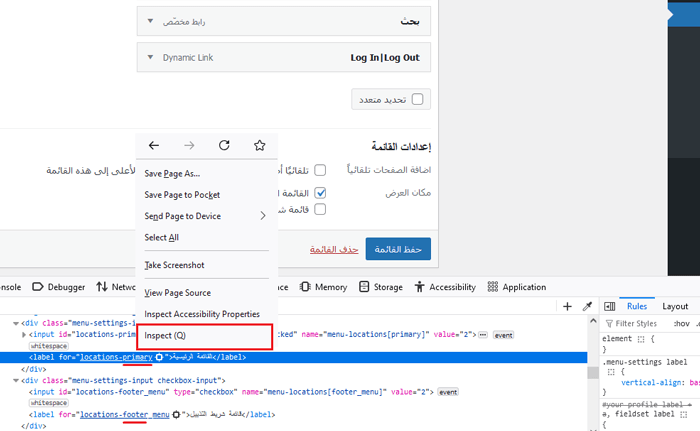Open the Memory devtools panel
This screenshot has height=431, width=700.
(324, 287)
